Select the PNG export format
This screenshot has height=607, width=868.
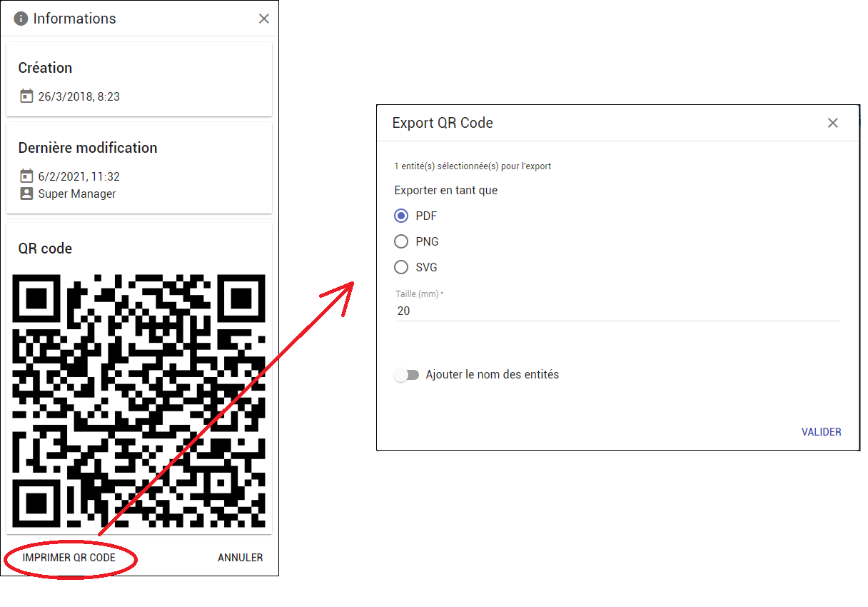coord(401,241)
